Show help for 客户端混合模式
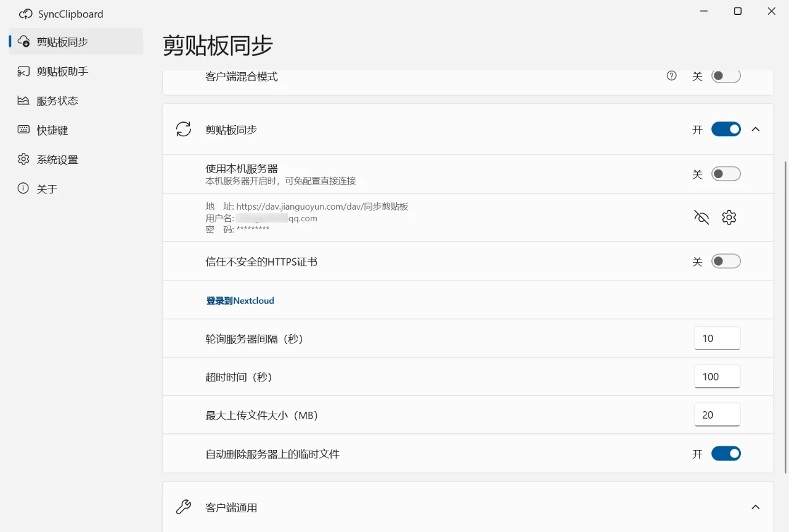The height and width of the screenshot is (532, 789). click(x=672, y=76)
